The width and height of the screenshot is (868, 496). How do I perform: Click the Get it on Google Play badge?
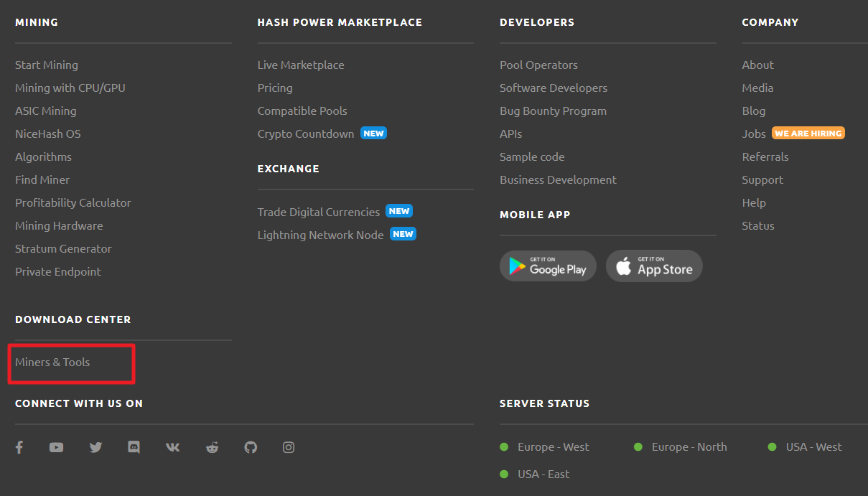click(548, 266)
